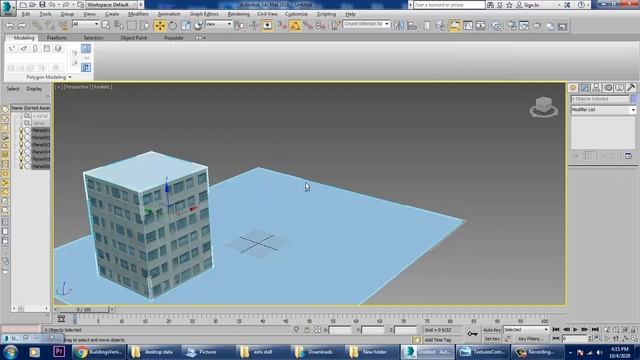Open the reference coordinate system View dropdown
Viewport: 640px width, 360px height.
pos(218,24)
